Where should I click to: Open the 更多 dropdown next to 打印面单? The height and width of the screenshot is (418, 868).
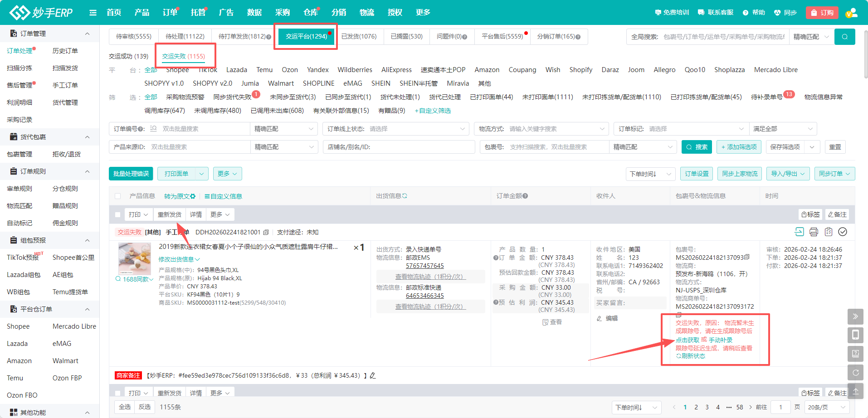227,174
